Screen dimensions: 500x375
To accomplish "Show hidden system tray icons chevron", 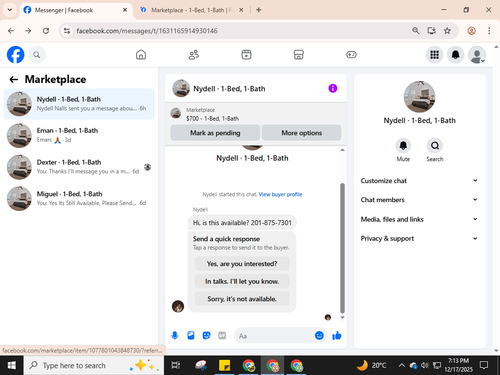I will (x=402, y=366).
